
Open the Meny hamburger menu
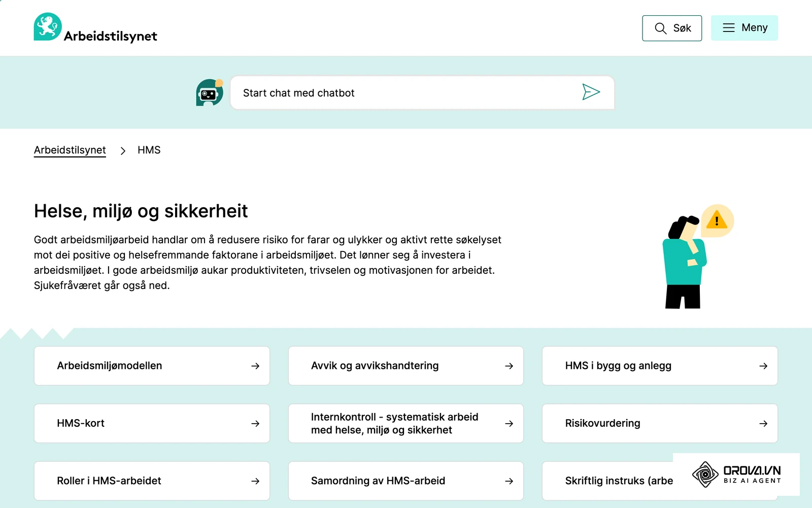pyautogui.click(x=744, y=28)
